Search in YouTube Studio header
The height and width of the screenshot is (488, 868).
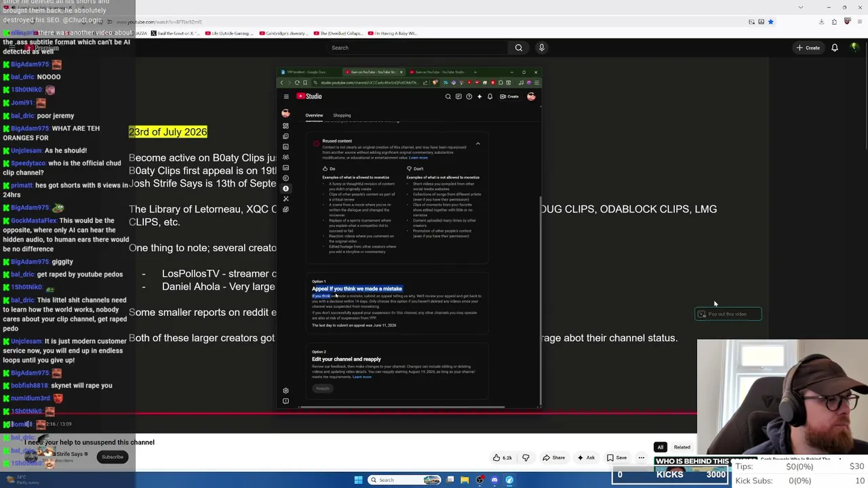coord(448,96)
